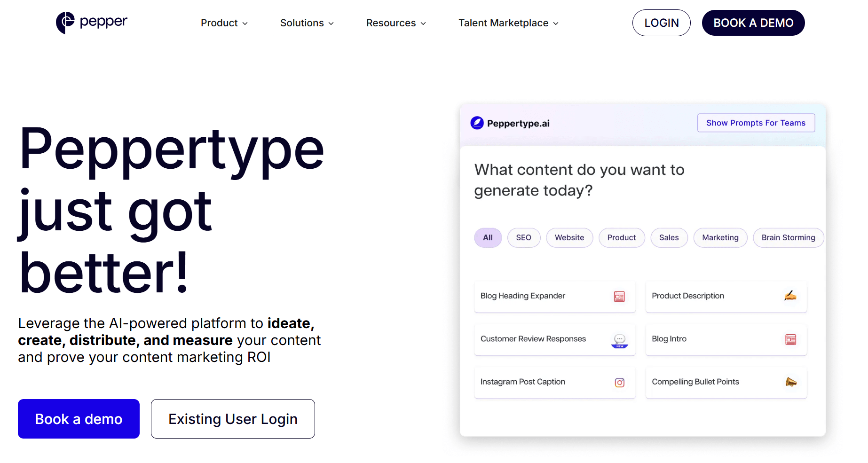This screenshot has height=463, width=868.
Task: Select the Brain Storming filter
Action: click(789, 238)
